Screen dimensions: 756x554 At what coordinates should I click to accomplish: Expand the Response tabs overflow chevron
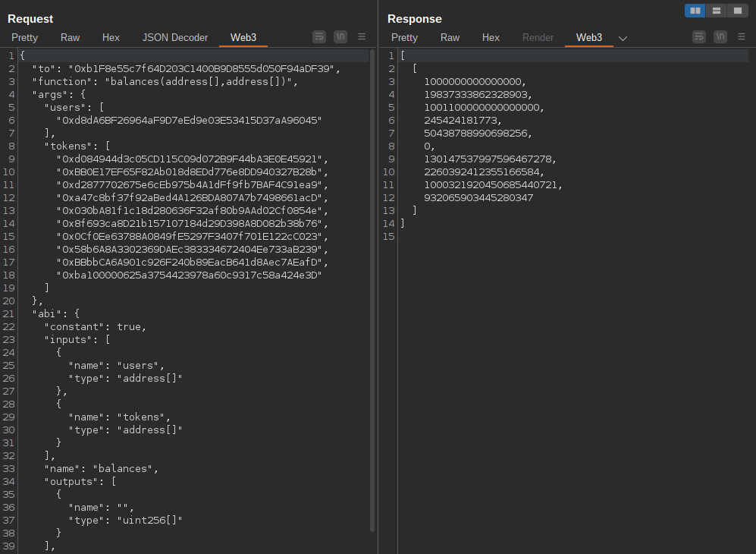point(623,38)
